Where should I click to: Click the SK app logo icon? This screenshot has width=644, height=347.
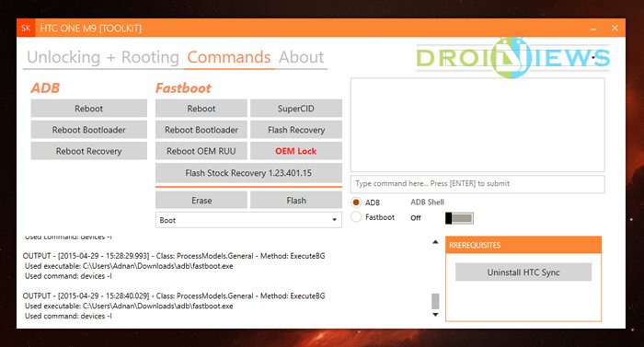point(26,28)
